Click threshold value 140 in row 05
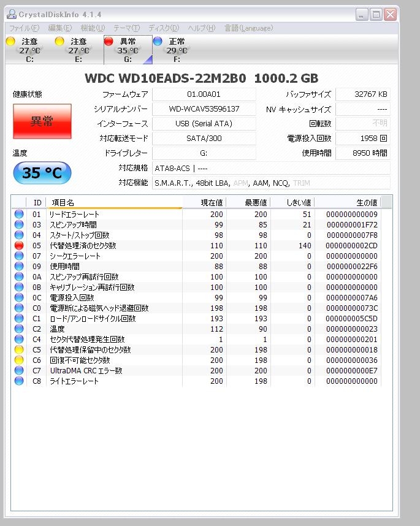Image resolution: width=420 pixels, height=526 pixels. [x=305, y=246]
